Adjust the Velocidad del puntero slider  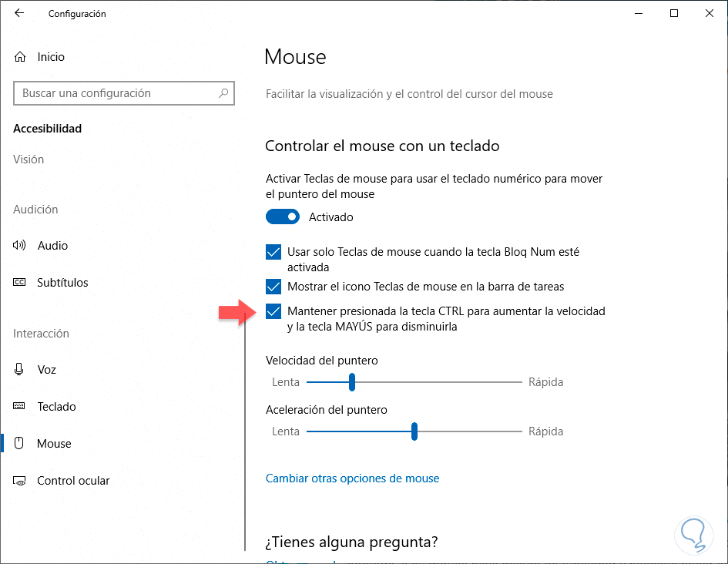(x=352, y=381)
